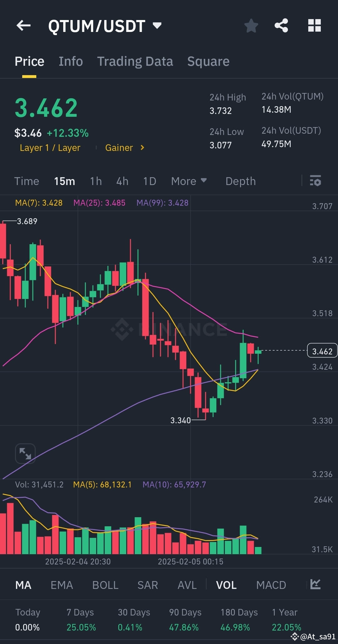Switch to the Info tab

tap(70, 61)
